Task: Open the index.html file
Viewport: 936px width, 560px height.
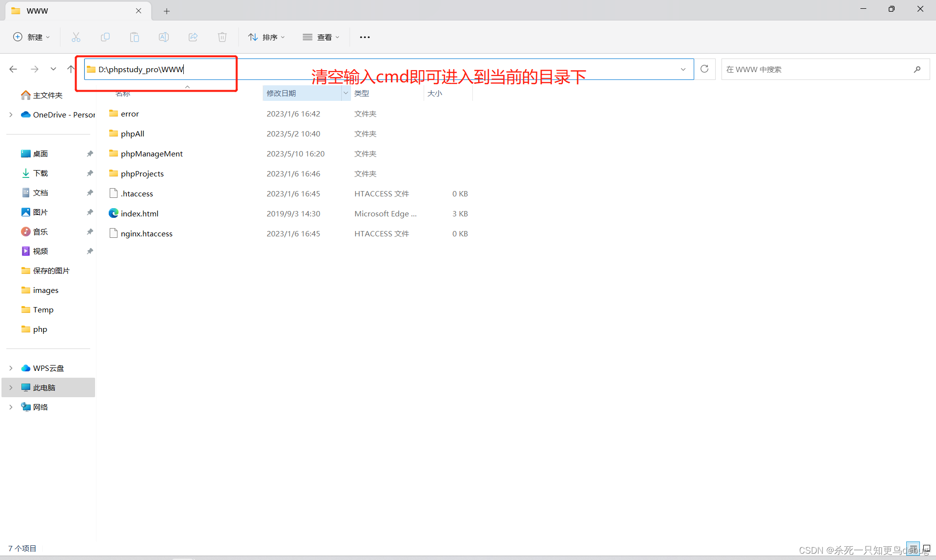Action: point(139,213)
